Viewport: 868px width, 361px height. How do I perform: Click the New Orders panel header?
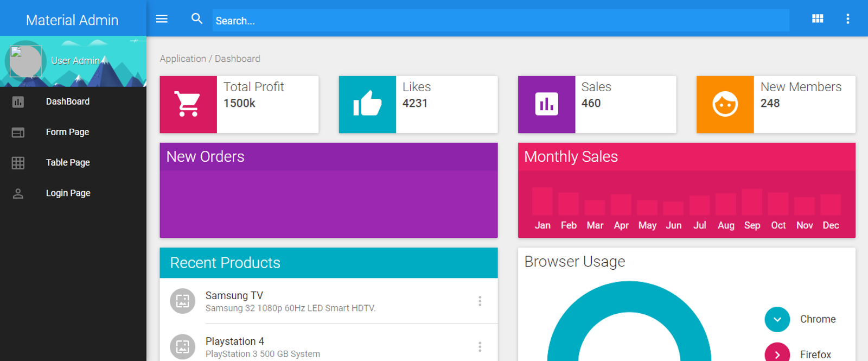point(329,157)
